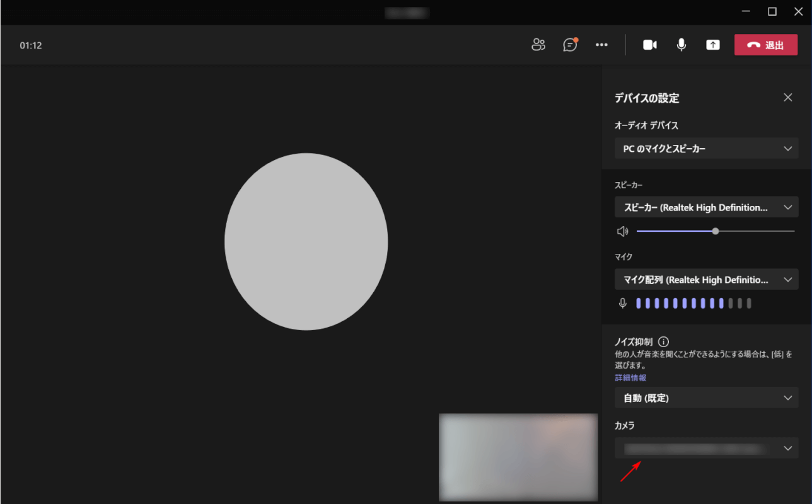Open the マイク配列 Realtek dropdown
This screenshot has height=504, width=812.
[707, 280]
